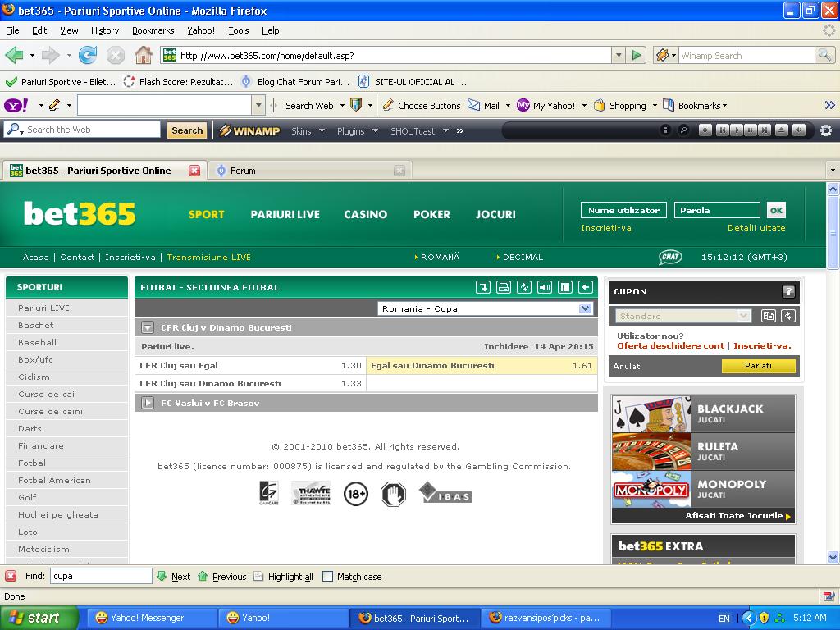The height and width of the screenshot is (630, 840).
Task: Click the Winamp Search magnifier button
Action: pos(824,55)
